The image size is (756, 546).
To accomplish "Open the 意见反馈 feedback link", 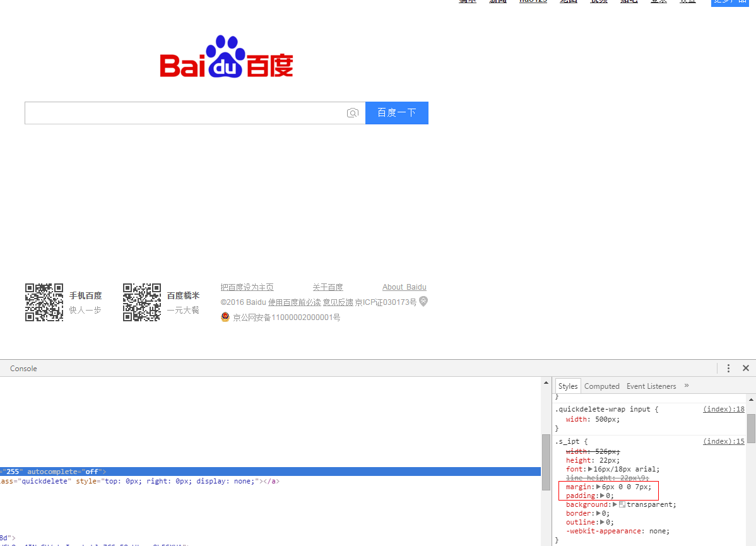I will 338,302.
